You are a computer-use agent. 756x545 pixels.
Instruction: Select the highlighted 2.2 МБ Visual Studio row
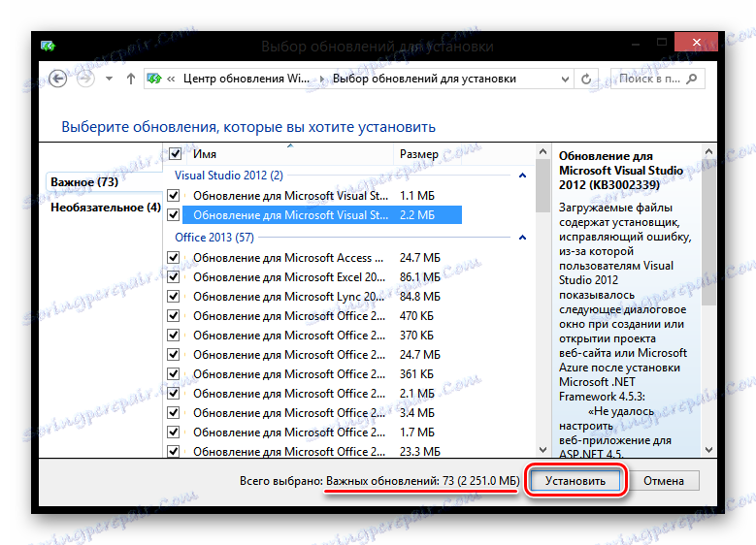pos(322,215)
